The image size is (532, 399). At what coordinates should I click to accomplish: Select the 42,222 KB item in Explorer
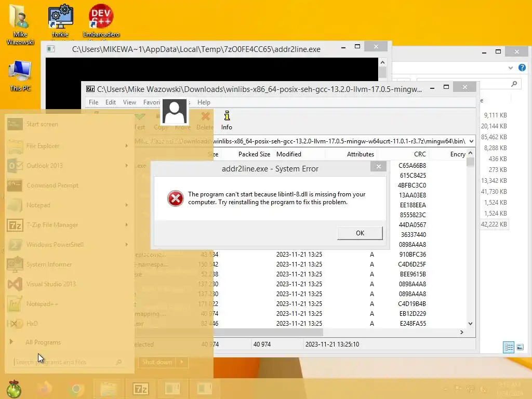pos(494,224)
